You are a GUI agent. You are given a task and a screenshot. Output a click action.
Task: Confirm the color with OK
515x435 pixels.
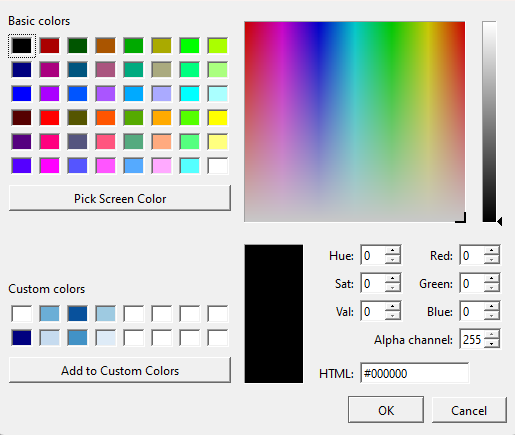386,410
